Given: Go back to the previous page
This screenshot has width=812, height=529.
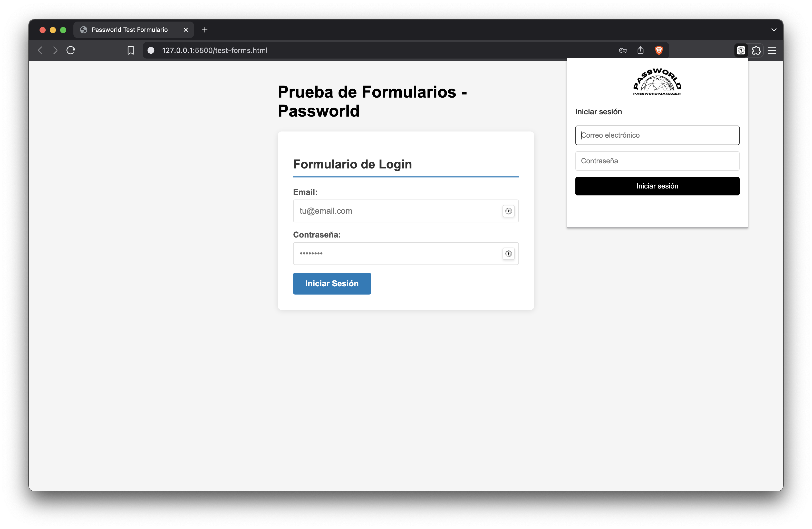Looking at the screenshot, I should (x=40, y=51).
